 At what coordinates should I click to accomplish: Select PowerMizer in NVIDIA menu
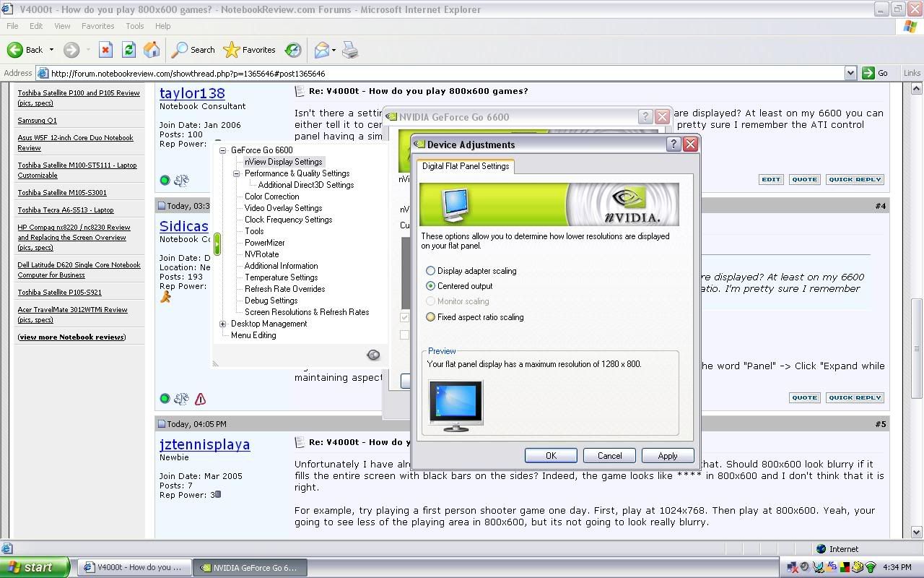pyautogui.click(x=264, y=243)
